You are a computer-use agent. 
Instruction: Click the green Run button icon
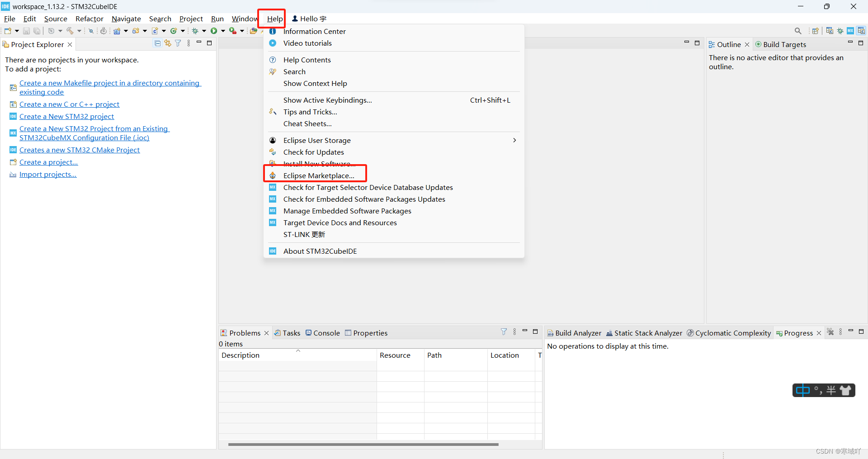[214, 31]
